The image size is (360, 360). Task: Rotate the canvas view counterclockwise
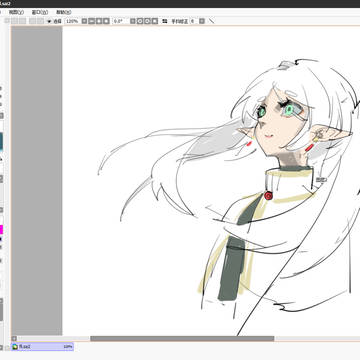tap(140, 21)
